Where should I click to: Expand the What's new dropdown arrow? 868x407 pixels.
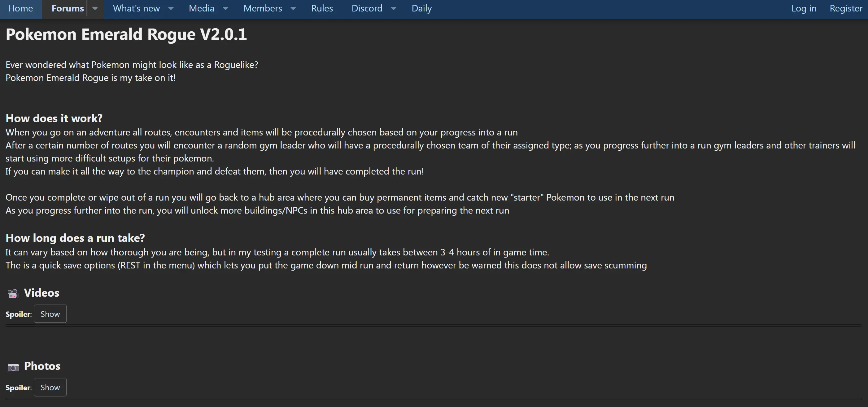[171, 8]
